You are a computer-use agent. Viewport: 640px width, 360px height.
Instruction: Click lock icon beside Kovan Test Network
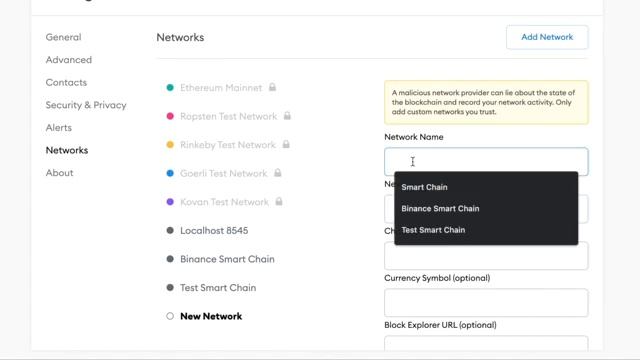tap(279, 202)
